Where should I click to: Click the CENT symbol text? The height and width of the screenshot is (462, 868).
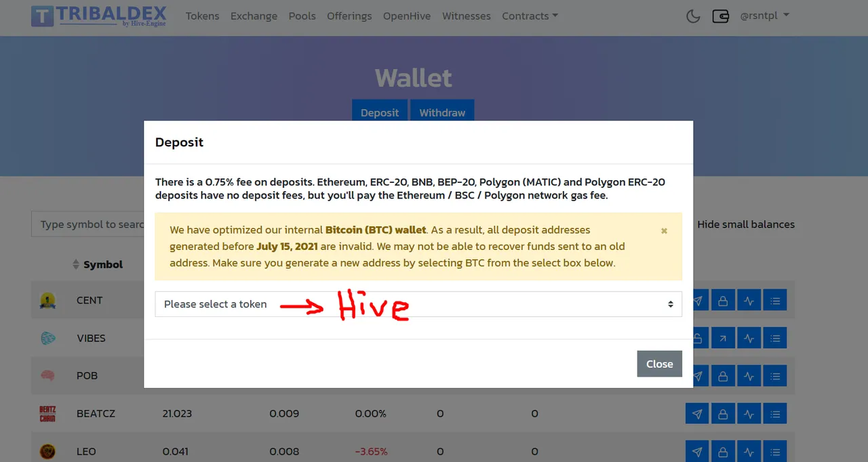coord(90,300)
